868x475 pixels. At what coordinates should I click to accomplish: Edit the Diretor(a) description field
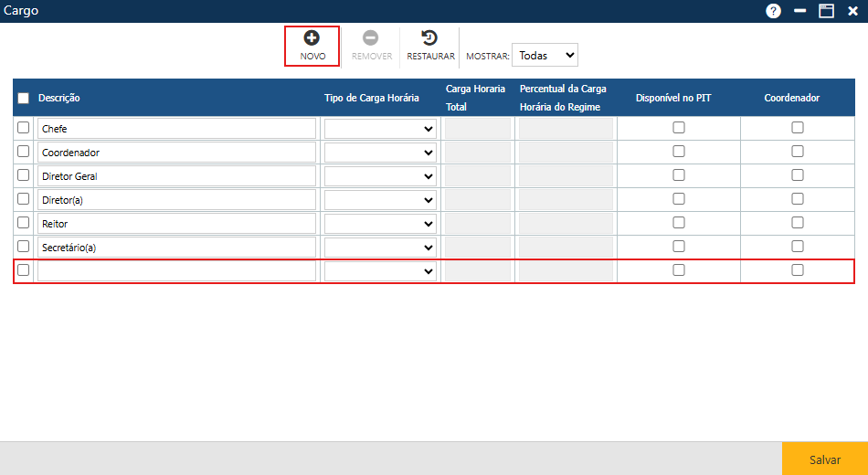point(176,200)
